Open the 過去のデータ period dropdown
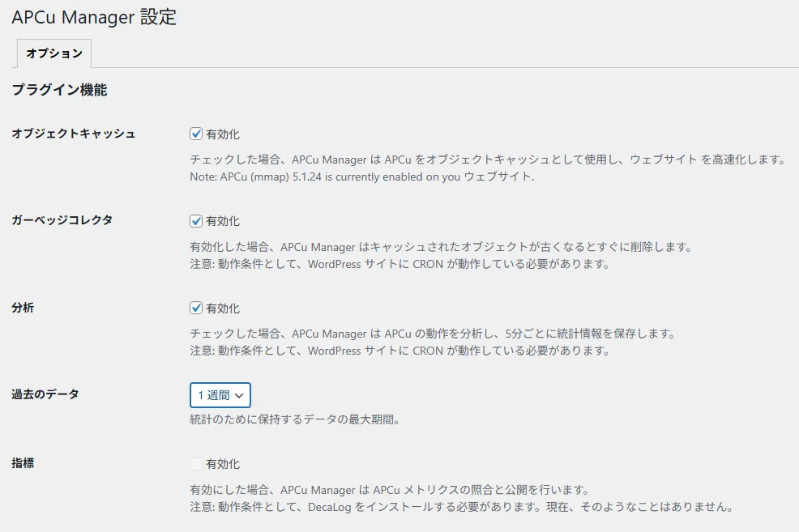The height and width of the screenshot is (532, 799). click(x=220, y=395)
